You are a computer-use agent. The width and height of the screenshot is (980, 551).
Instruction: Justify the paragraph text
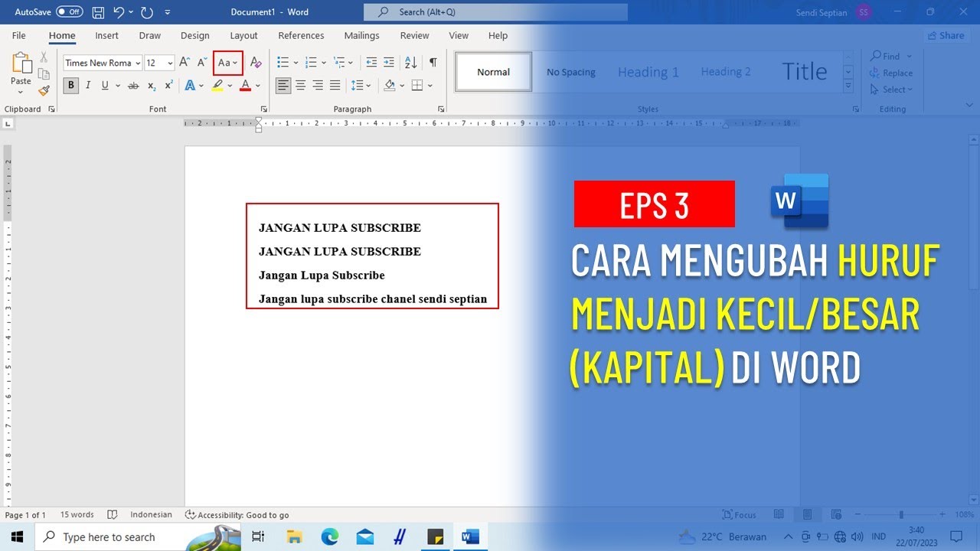[x=335, y=86]
